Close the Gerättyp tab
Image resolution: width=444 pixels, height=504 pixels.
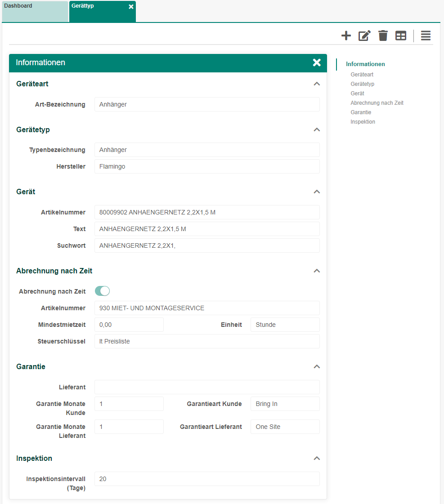pyautogui.click(x=131, y=7)
